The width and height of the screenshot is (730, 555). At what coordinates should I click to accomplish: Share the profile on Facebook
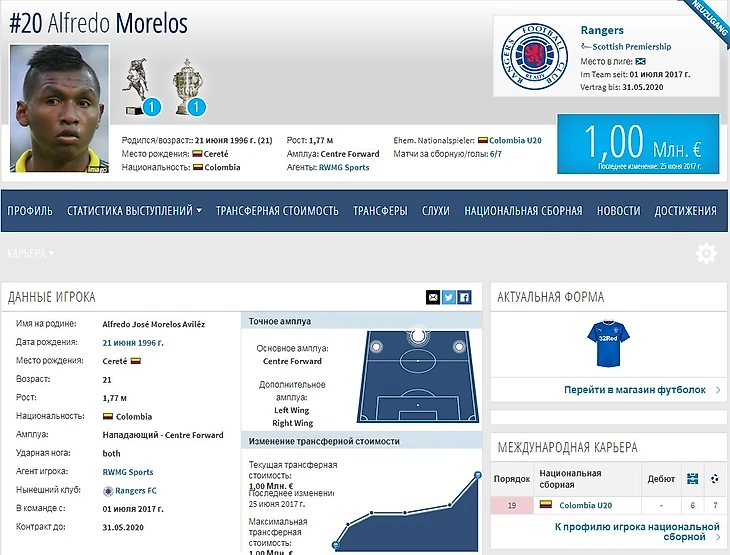[x=464, y=297]
